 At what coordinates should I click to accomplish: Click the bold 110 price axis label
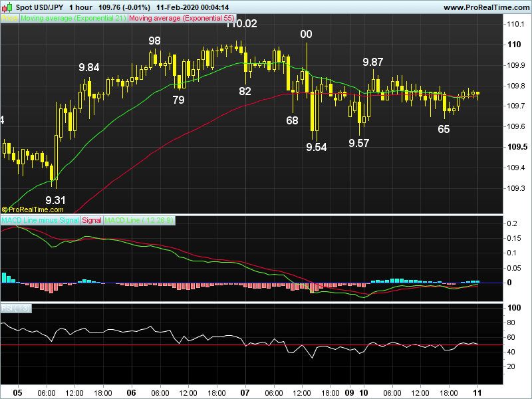514,45
